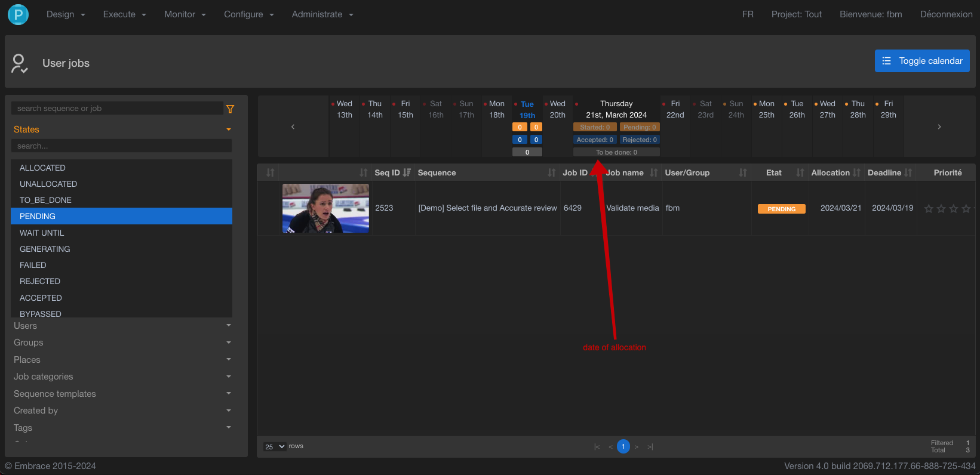Select WAIT UNTIL state filter

pos(121,233)
